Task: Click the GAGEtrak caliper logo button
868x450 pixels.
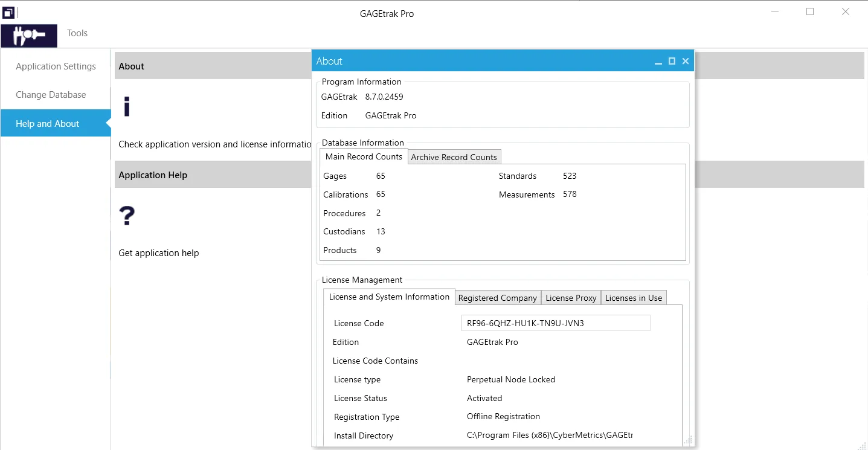Action: (x=29, y=36)
